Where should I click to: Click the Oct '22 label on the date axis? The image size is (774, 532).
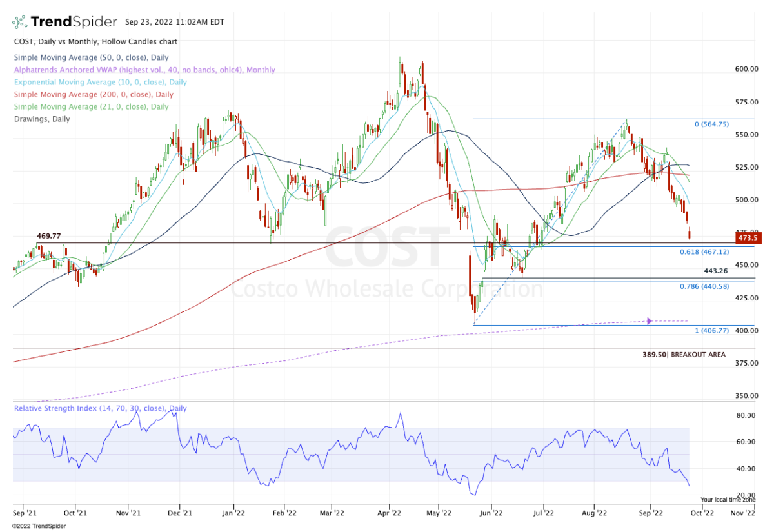pyautogui.click(x=702, y=512)
